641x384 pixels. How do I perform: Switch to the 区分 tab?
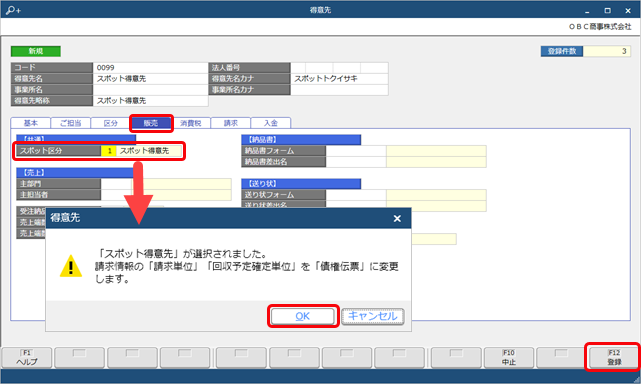point(110,123)
